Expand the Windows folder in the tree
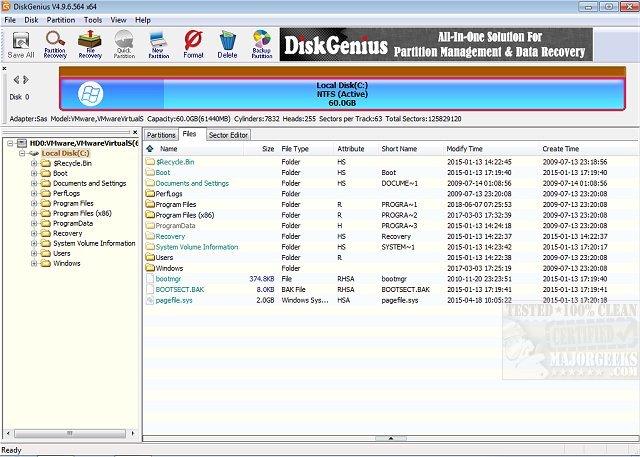Viewport: 640px width, 457px height. point(34,263)
